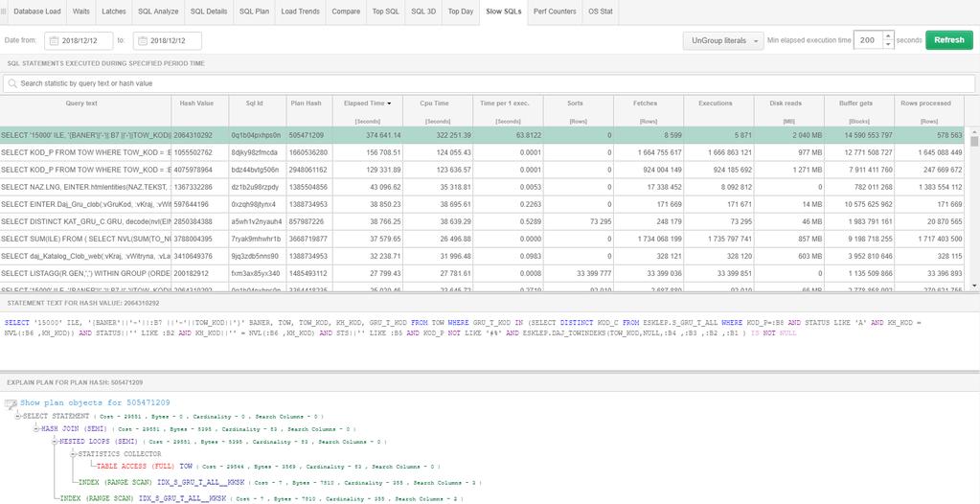Increase min elapsed execution time with up arrow

click(x=888, y=36)
